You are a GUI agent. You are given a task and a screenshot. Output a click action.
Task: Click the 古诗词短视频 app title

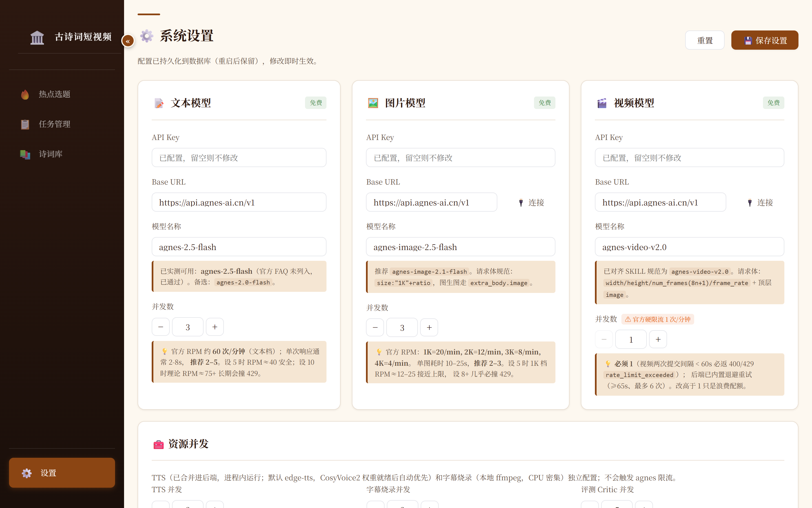pos(83,37)
